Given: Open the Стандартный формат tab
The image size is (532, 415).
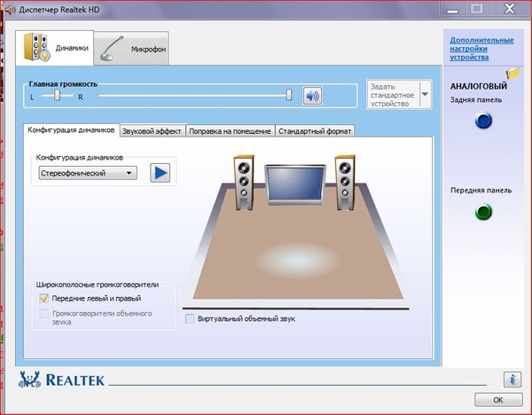Looking at the screenshot, I should (315, 131).
